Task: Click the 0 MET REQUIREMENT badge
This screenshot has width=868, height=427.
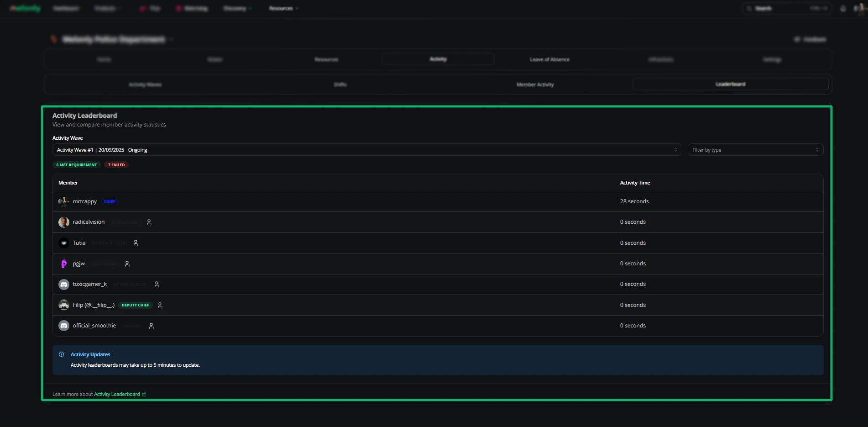Action: [x=77, y=165]
